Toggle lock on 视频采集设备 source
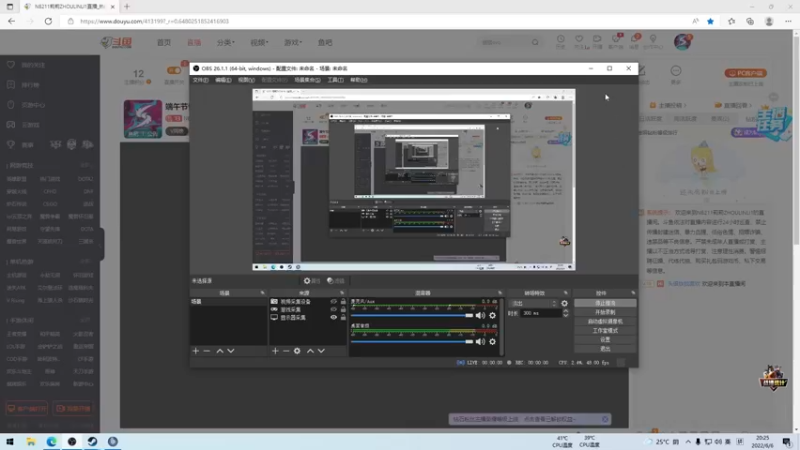Image resolution: width=800 pixels, height=450 pixels. coord(343,302)
